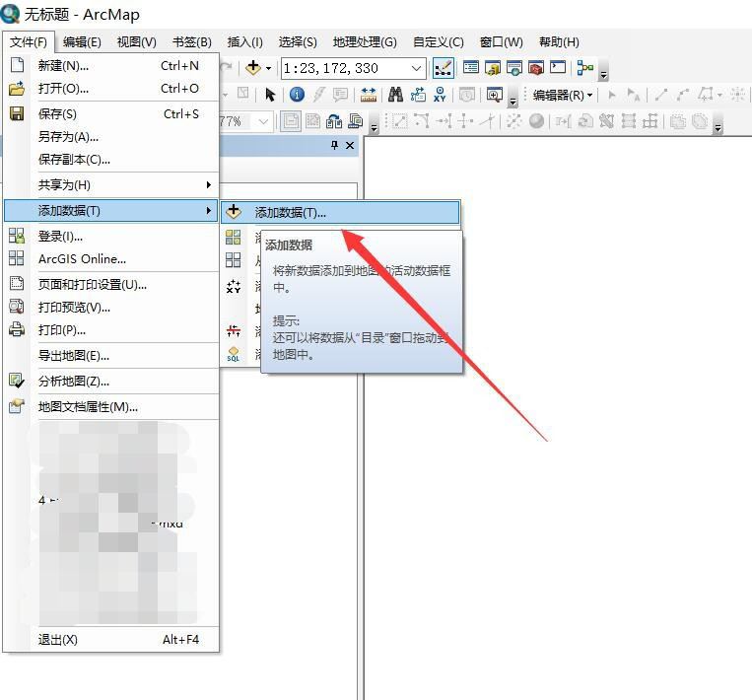Viewport: 752px width, 700px height.
Task: Choose ArcGIS Online... in File menu
Action: (x=111, y=259)
